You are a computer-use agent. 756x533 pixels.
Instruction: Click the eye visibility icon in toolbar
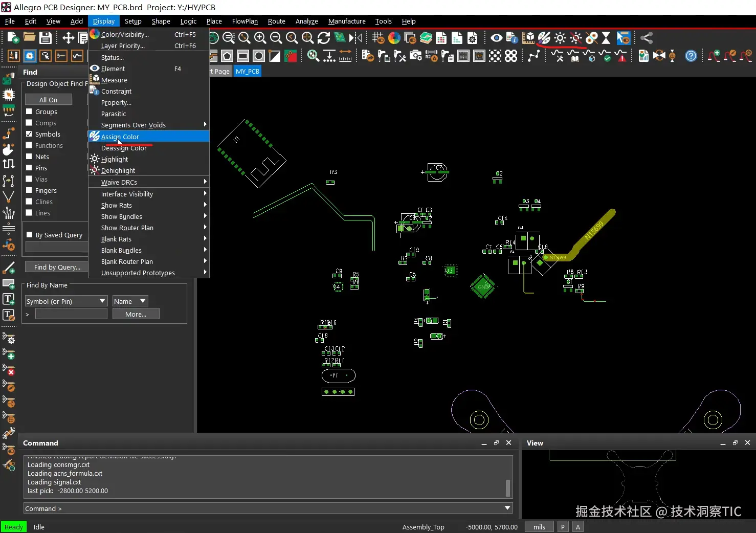(x=496, y=37)
